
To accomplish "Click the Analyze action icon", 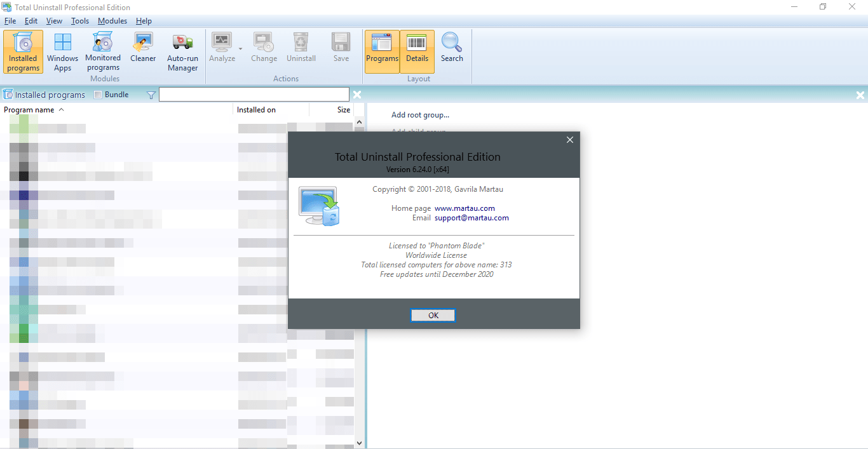I will [222, 48].
